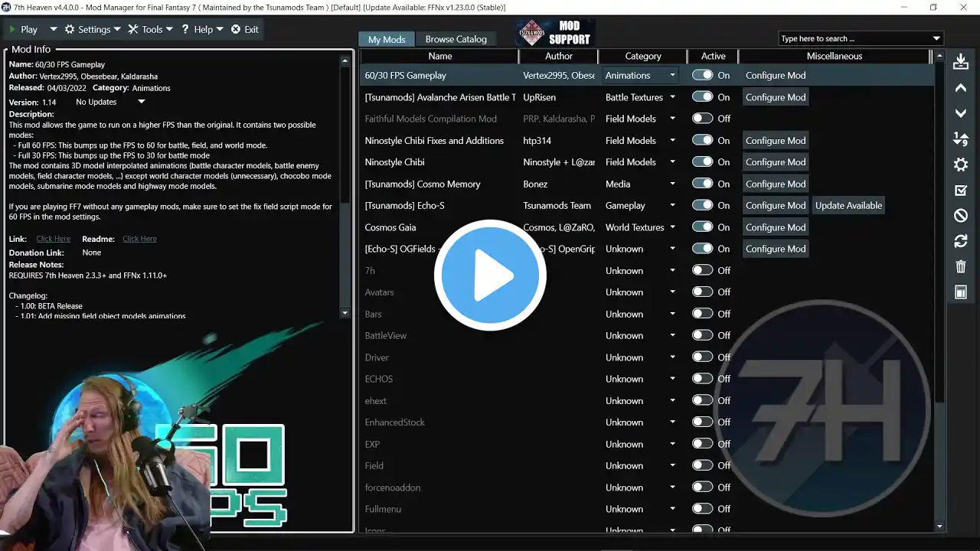Click the Miscellaneous column header

pyautogui.click(x=835, y=56)
